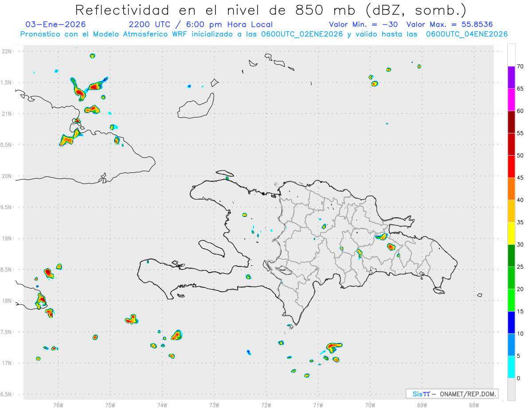532x411 pixels.
Task: Click the colorbar tick label "45"
Action: (x=520, y=178)
